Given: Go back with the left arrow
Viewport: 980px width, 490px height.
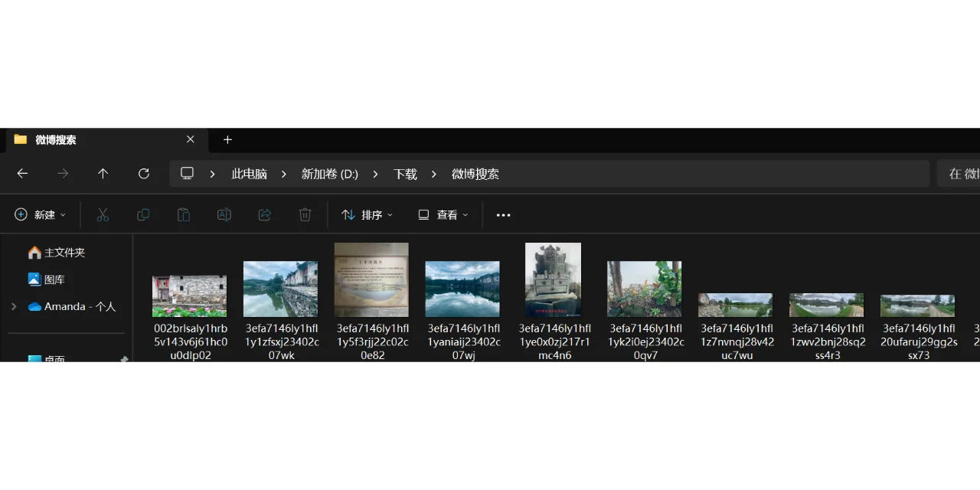Looking at the screenshot, I should pyautogui.click(x=22, y=174).
